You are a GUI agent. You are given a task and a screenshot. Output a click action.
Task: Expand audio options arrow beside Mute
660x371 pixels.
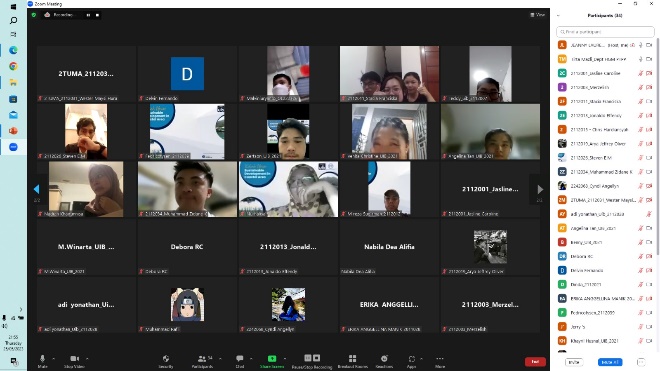tap(53, 359)
